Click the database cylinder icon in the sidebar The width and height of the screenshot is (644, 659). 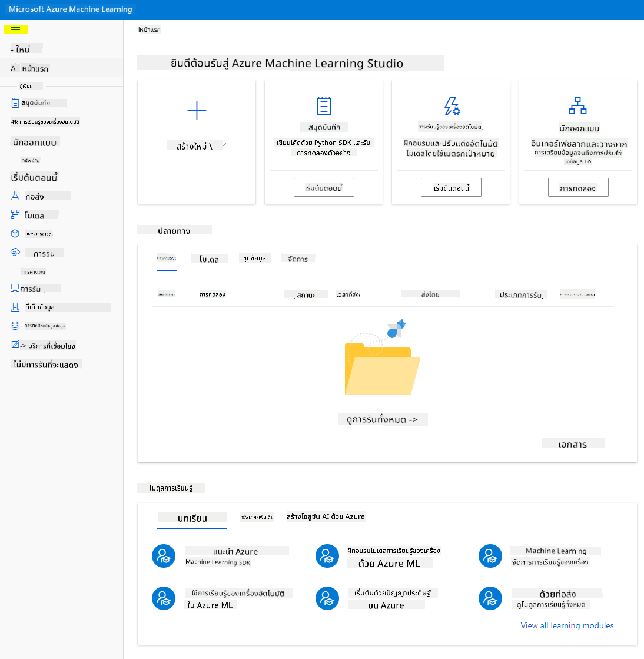pyautogui.click(x=15, y=326)
